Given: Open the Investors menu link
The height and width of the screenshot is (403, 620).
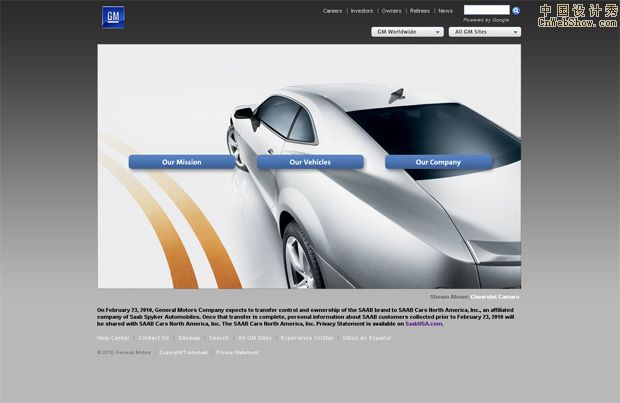Looking at the screenshot, I should [362, 11].
